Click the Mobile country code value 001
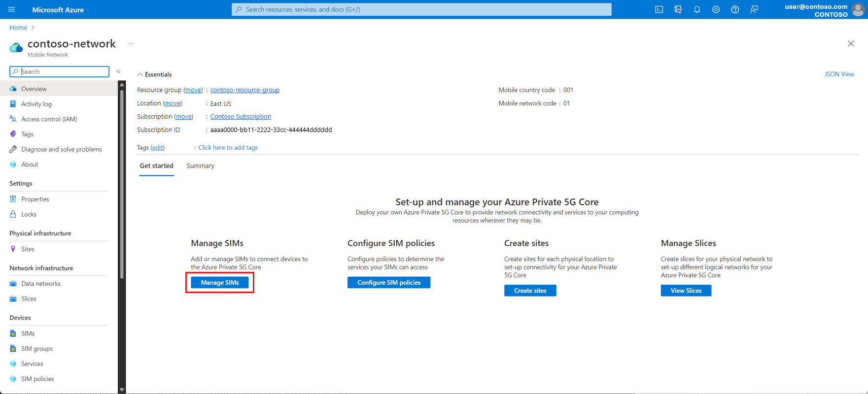868x394 pixels. click(x=568, y=90)
